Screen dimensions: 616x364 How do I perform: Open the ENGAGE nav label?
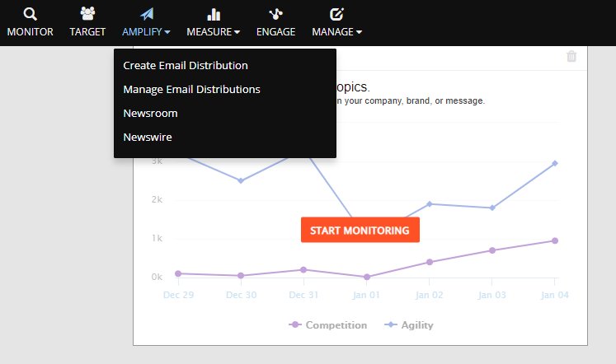(x=275, y=32)
